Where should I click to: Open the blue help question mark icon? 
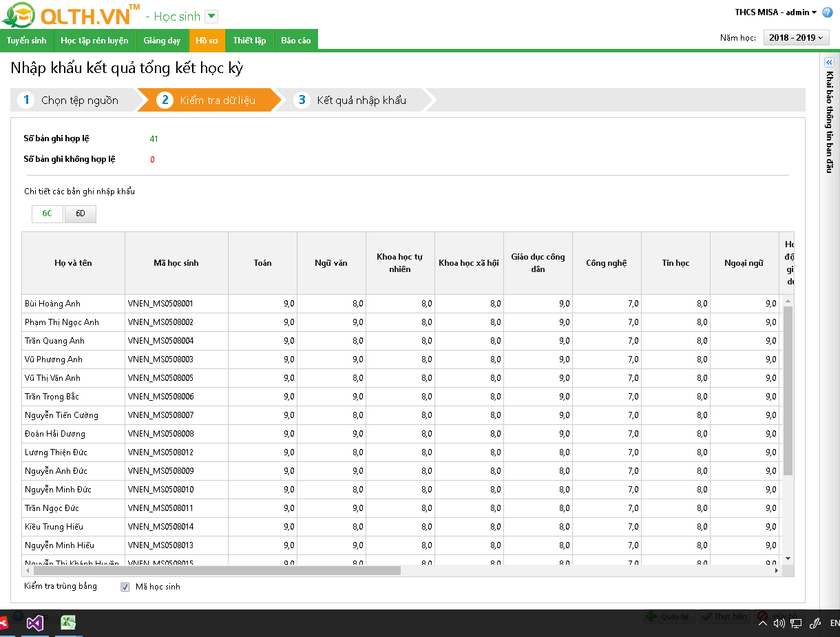[826, 12]
